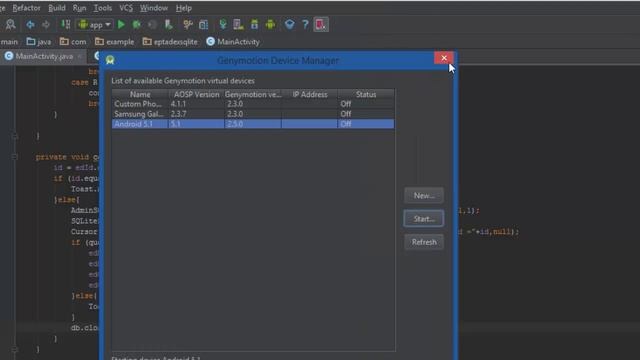Click the back navigation arrow in toolbar
Screen dimensions: 640x360
30,25
